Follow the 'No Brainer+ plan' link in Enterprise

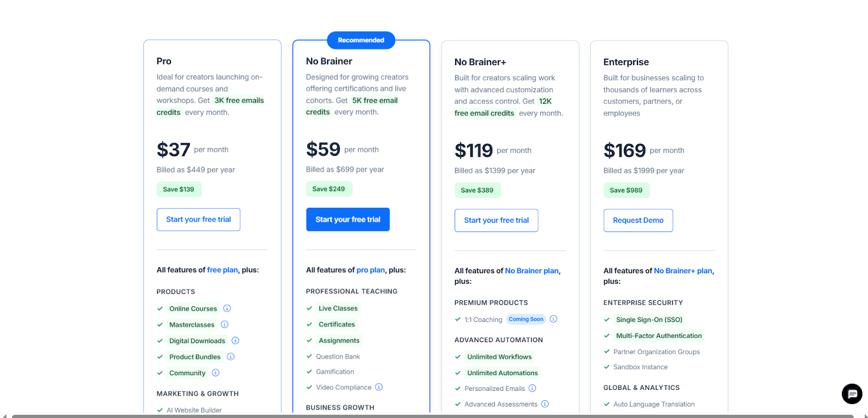(x=683, y=271)
